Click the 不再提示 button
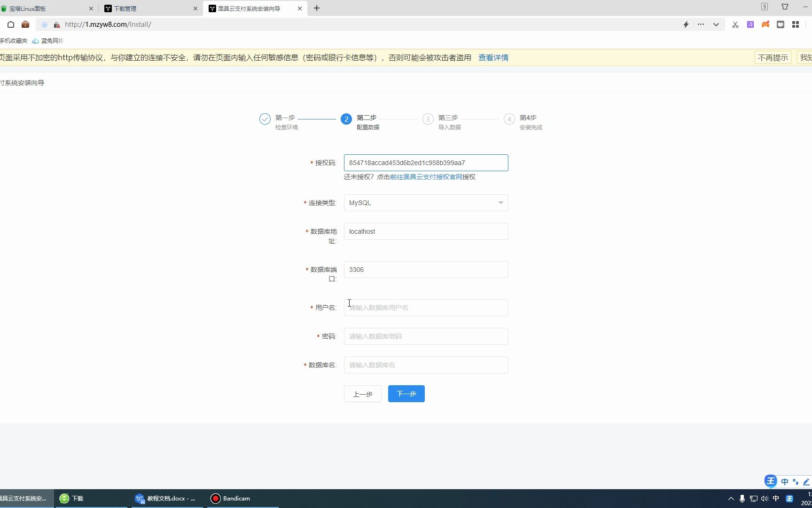812x508 pixels. (x=773, y=58)
